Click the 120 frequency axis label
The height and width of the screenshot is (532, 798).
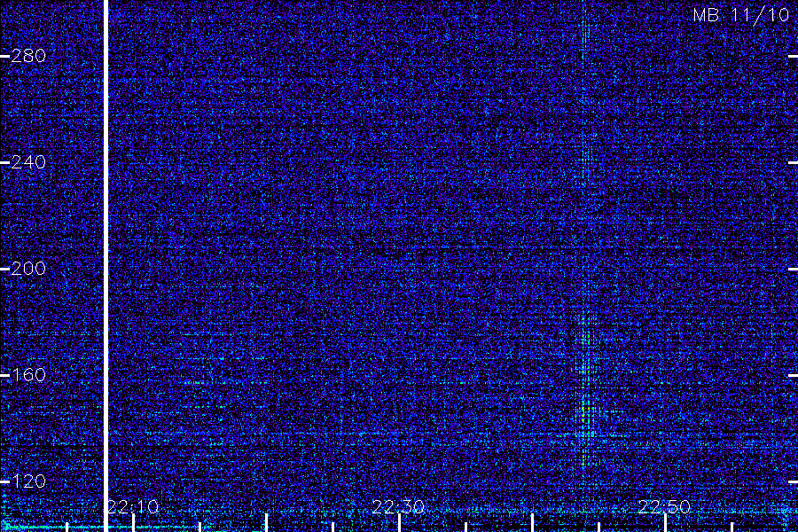28,481
